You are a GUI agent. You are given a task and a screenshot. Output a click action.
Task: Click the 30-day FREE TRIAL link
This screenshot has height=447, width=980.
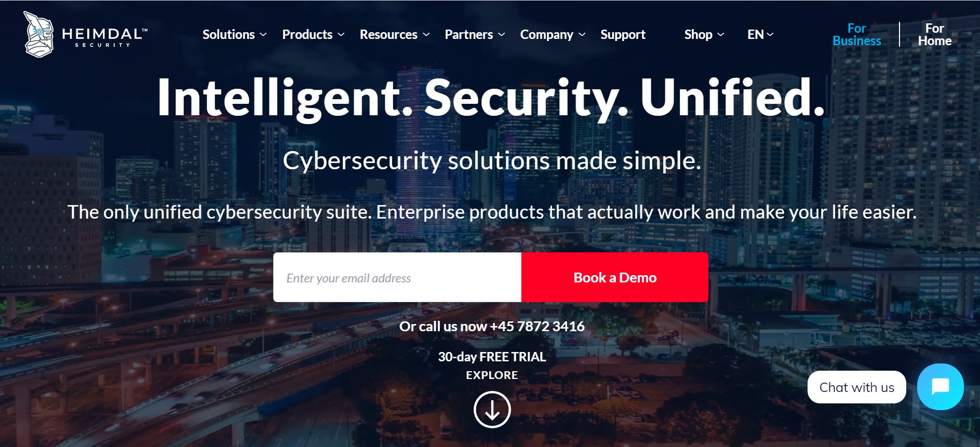[x=492, y=357]
